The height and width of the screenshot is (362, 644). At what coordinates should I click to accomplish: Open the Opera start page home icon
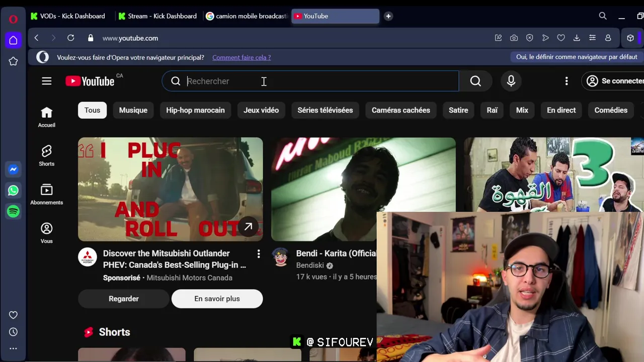[x=13, y=40]
